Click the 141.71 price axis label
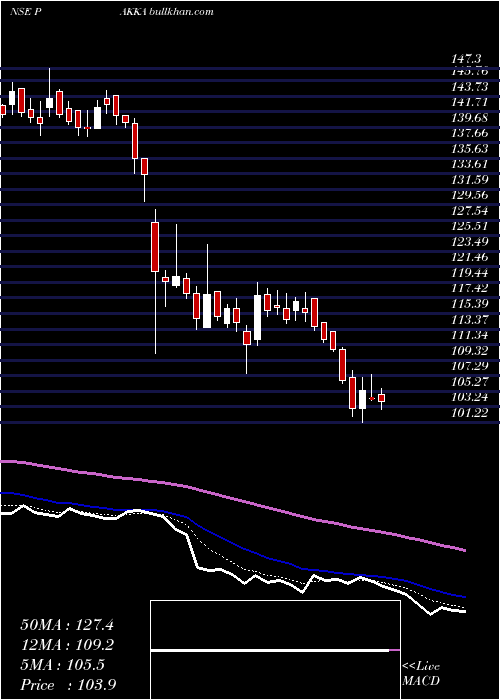 coord(469,102)
